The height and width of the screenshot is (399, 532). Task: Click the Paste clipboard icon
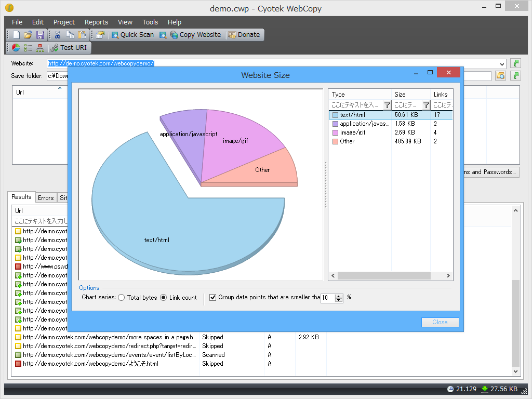click(82, 35)
